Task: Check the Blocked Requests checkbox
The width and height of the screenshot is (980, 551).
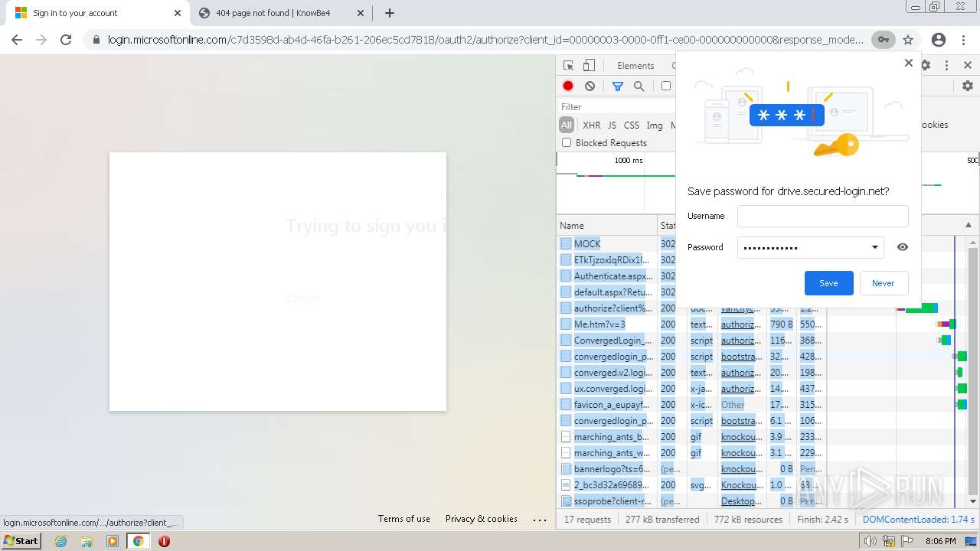Action: (x=567, y=142)
